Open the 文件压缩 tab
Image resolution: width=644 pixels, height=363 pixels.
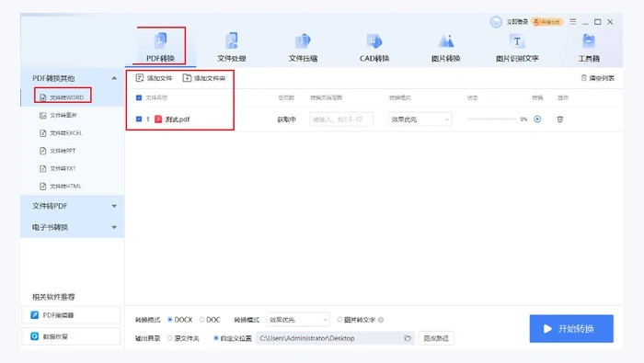tap(303, 47)
